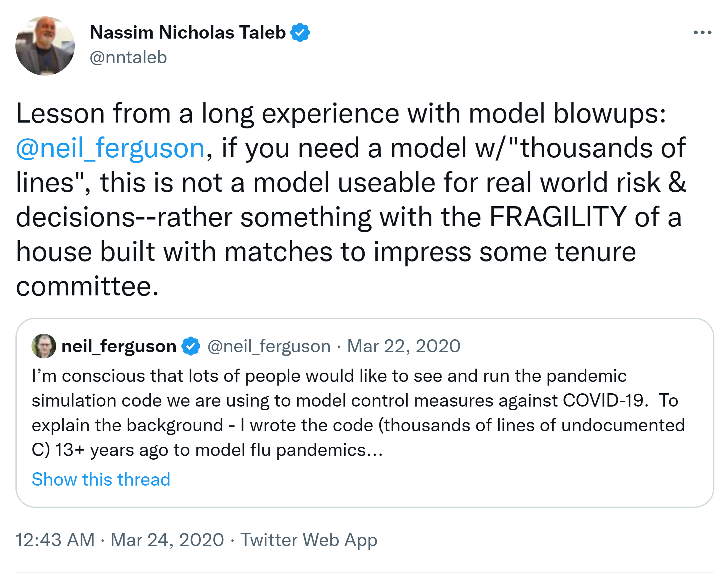728x585 pixels.
Task: Click the Mar 24, 2020 tweet date
Action: [167, 539]
